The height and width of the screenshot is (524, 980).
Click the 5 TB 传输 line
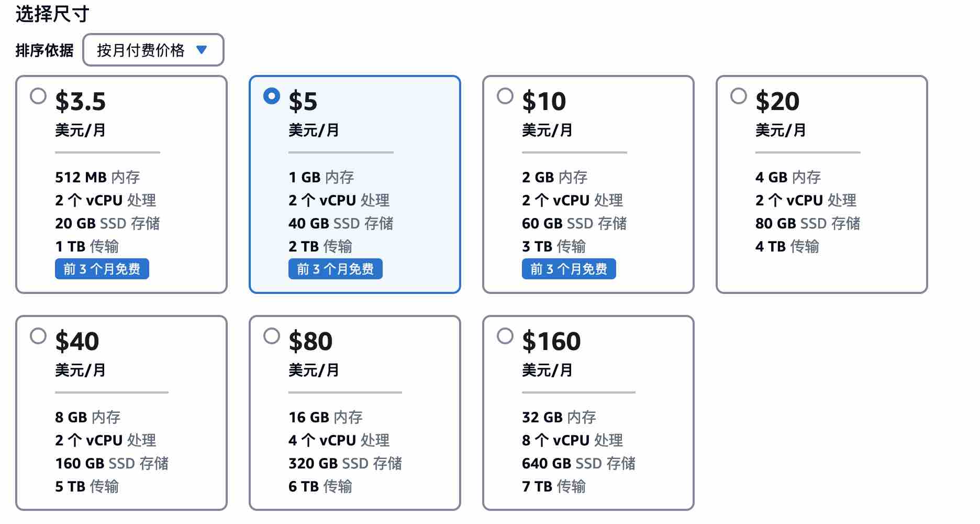(87, 486)
